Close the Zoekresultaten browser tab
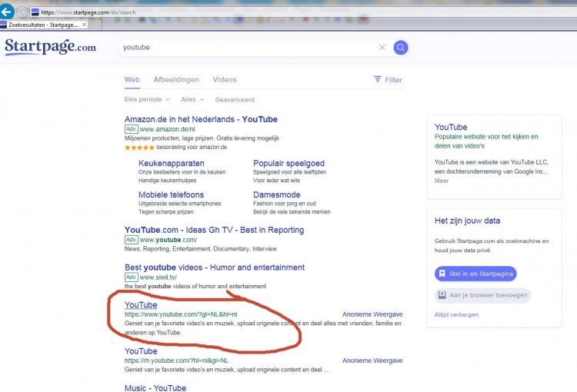The image size is (577, 392). [85, 25]
